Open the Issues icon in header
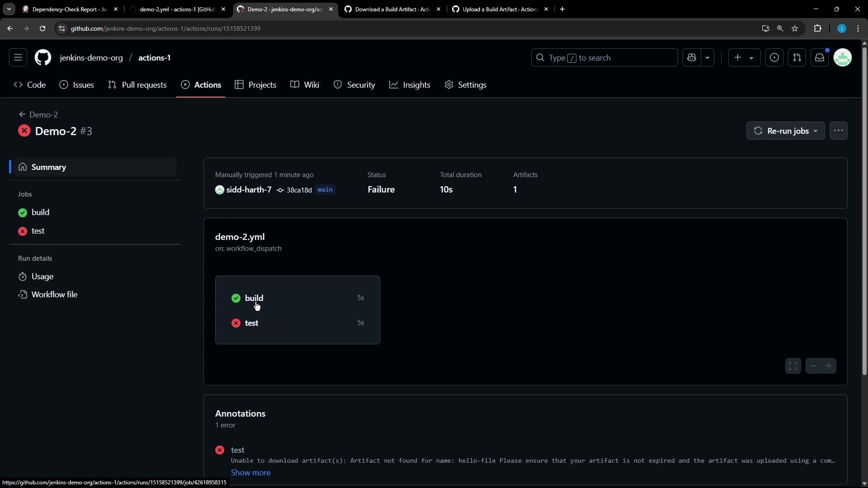The width and height of the screenshot is (868, 488). tap(774, 58)
